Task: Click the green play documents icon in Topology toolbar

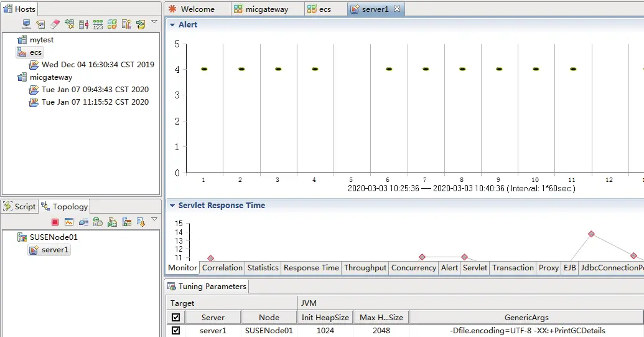Action: 112,222
